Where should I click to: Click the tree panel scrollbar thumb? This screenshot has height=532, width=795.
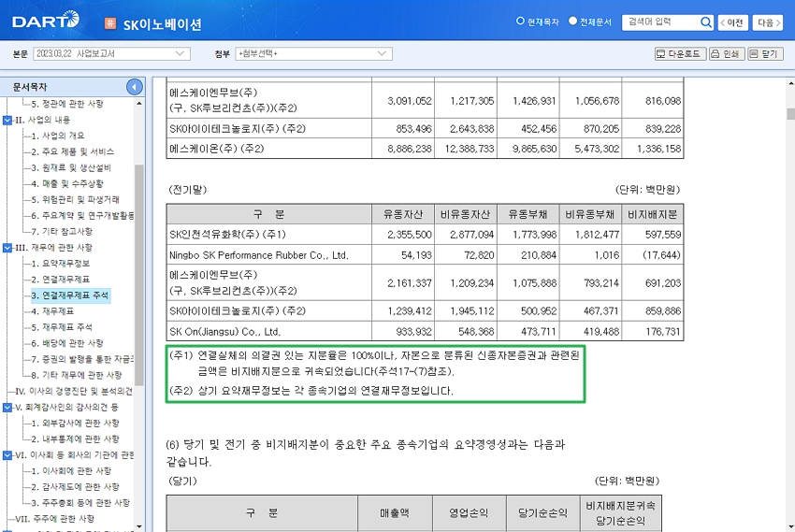(139, 275)
